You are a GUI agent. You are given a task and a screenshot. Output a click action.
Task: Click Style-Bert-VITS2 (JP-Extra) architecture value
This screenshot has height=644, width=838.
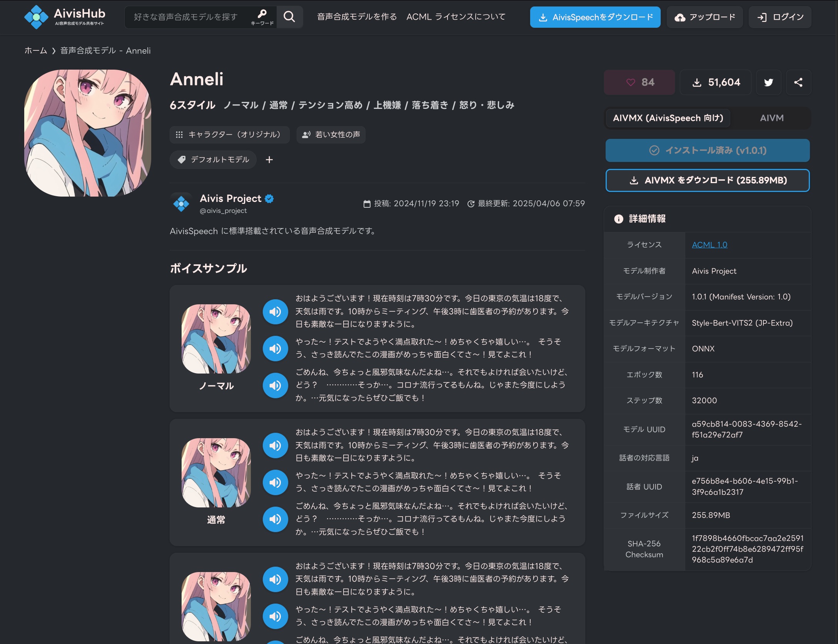click(742, 323)
